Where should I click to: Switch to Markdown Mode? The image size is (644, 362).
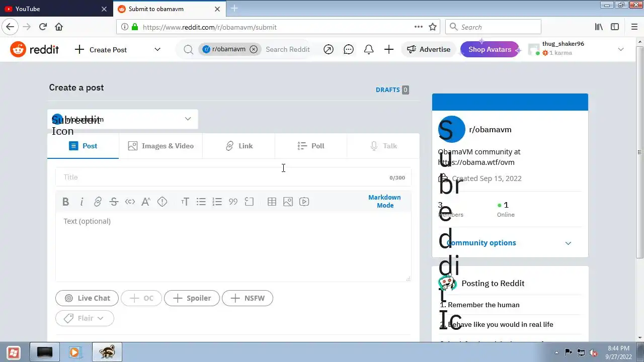tap(384, 201)
